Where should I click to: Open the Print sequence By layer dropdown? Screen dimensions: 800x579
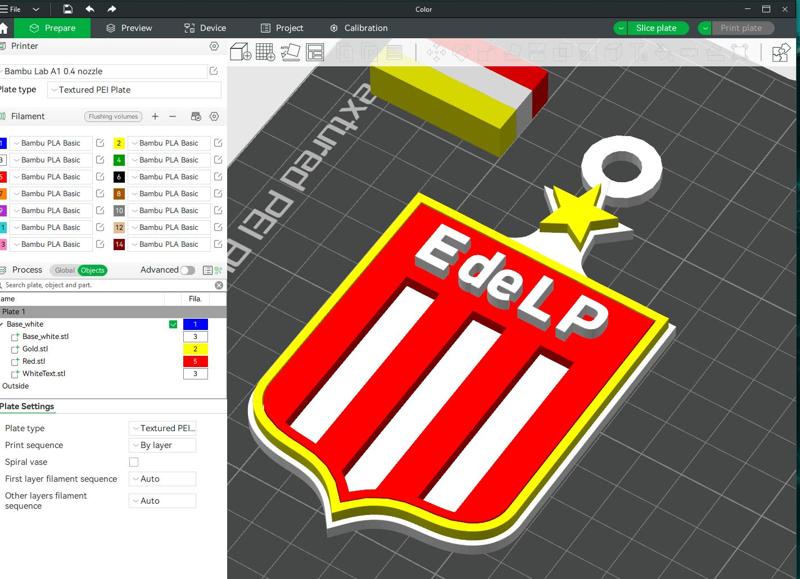pyautogui.click(x=162, y=445)
